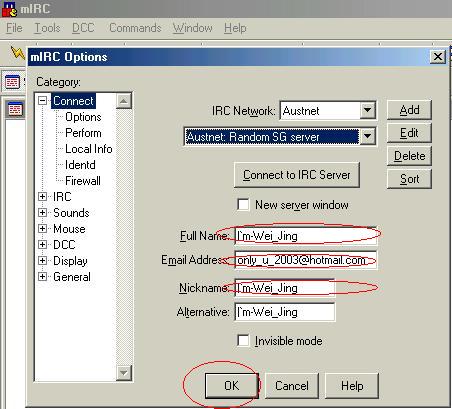Click into the Alternative nickname field
452x409 pixels.
(x=285, y=312)
